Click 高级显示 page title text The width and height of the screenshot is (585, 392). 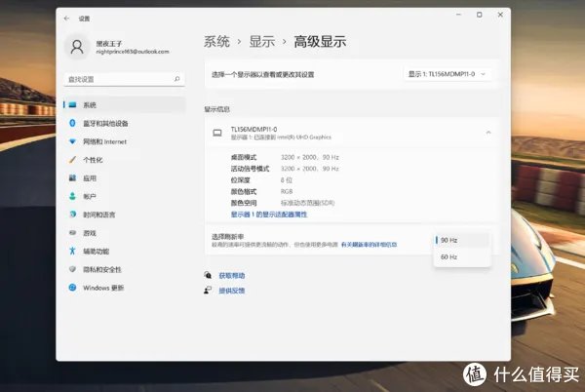[320, 41]
